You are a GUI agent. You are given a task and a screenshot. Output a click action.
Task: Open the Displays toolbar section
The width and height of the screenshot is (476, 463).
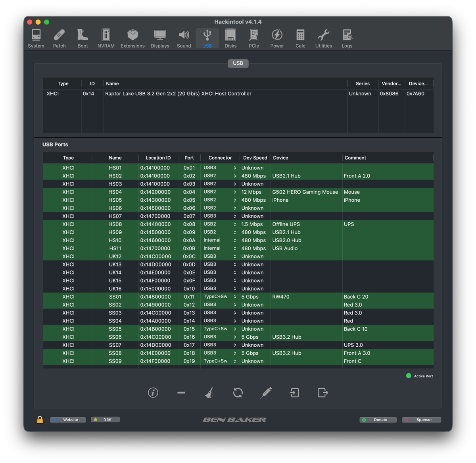pos(160,39)
